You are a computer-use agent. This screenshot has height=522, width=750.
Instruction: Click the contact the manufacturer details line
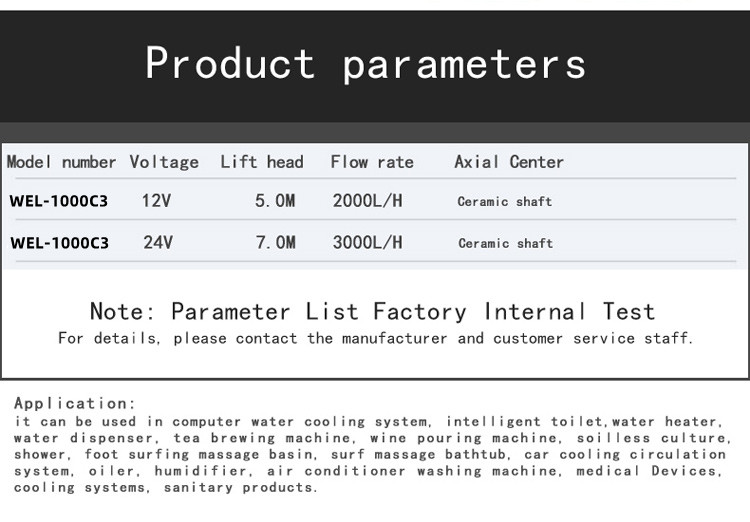coord(375,338)
